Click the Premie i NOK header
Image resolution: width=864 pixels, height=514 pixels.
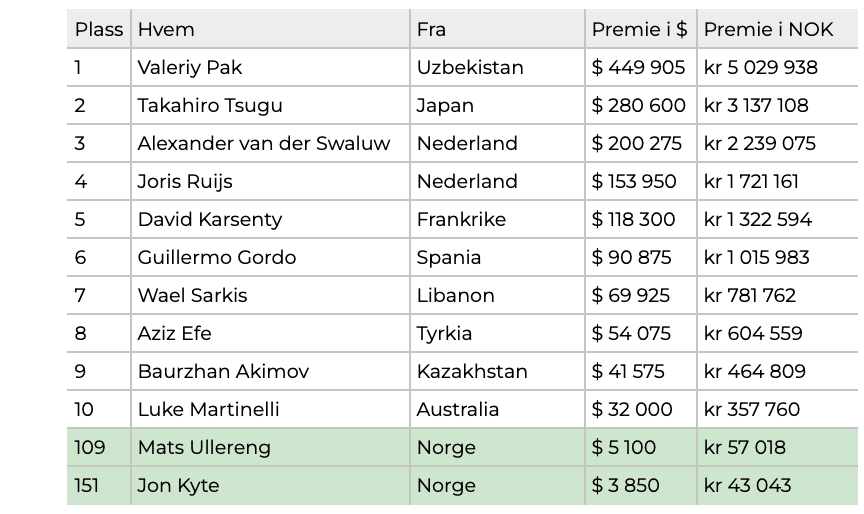point(777,29)
